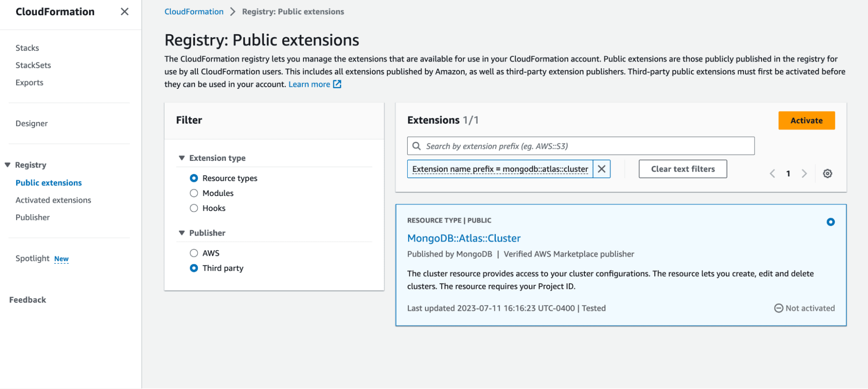Select the Hooks extension type
The image size is (868, 389).
194,208
